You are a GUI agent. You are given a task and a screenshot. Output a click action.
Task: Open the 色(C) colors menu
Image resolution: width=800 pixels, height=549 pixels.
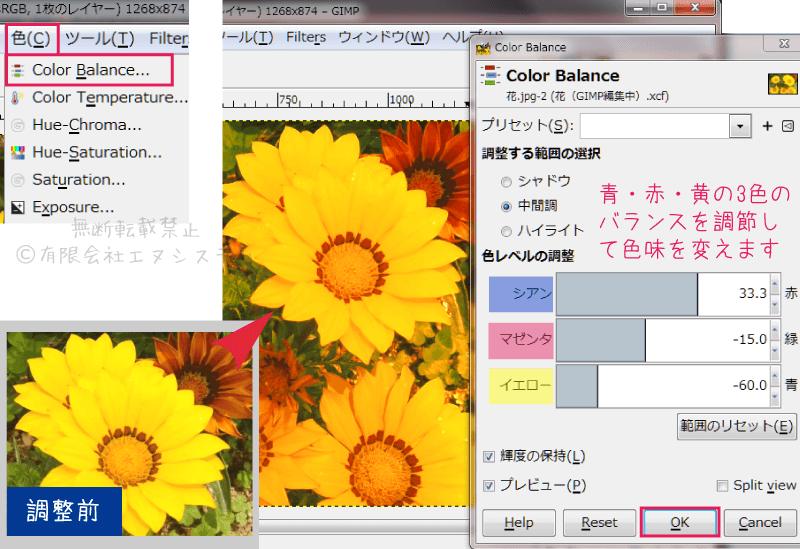31,39
